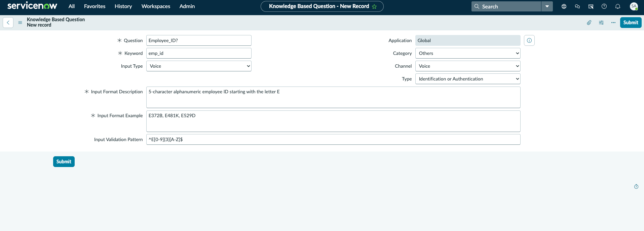644x231 pixels.
Task: Click the global Search box
Action: pyautogui.click(x=506, y=6)
